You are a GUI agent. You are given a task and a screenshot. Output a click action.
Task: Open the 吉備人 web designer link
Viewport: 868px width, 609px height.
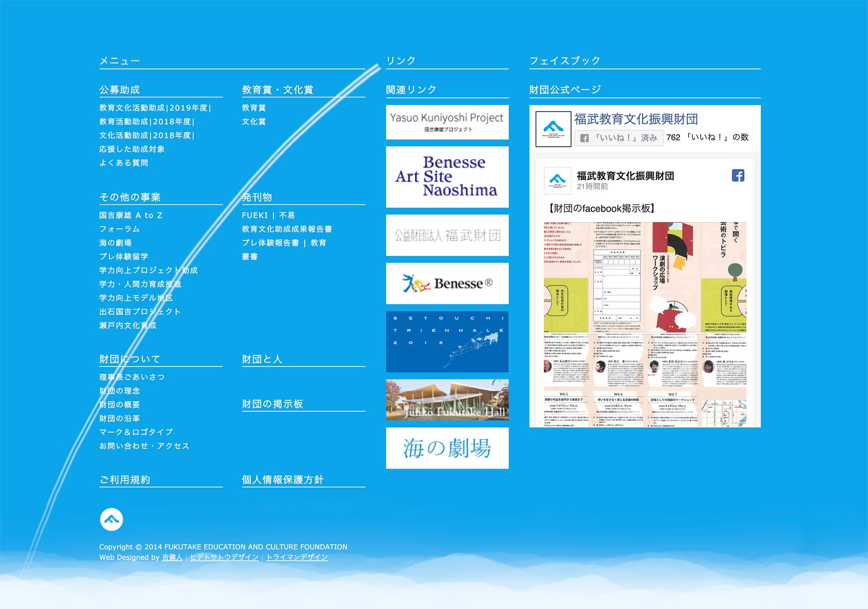(172, 557)
